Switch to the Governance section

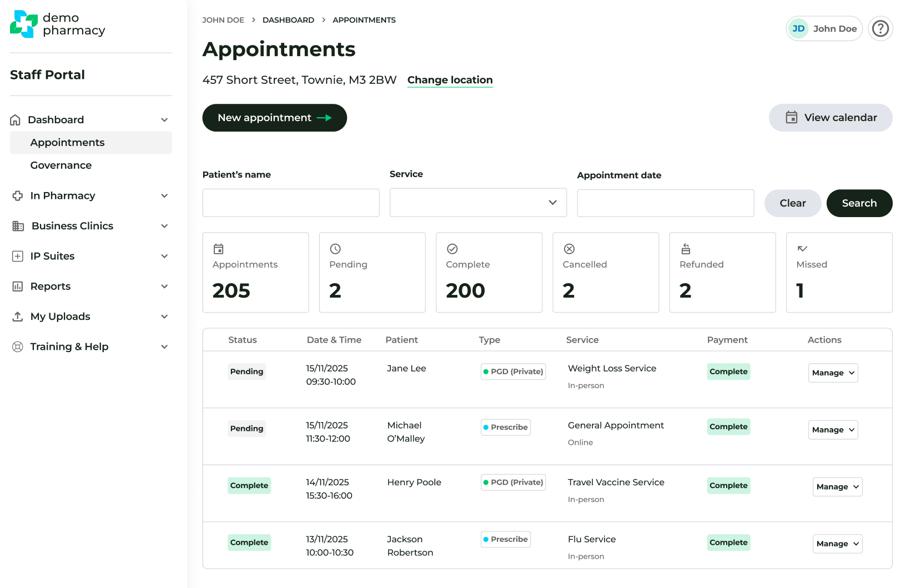tap(61, 165)
